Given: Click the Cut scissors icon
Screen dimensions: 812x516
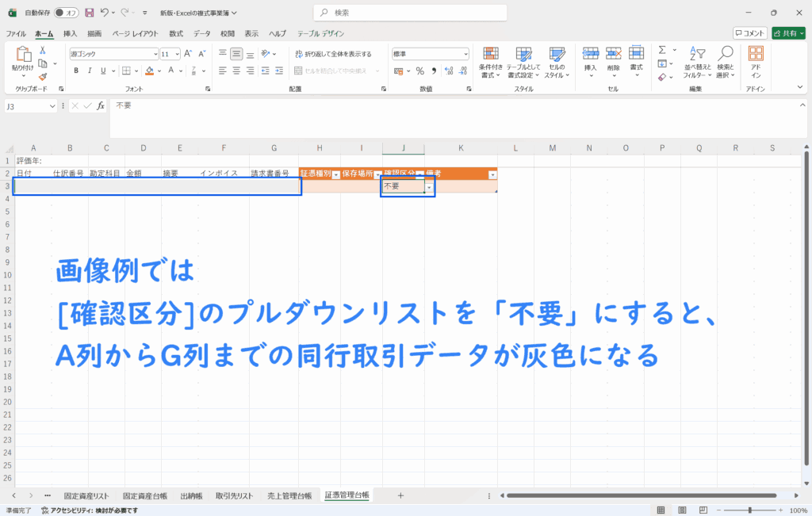Looking at the screenshot, I should (43, 51).
